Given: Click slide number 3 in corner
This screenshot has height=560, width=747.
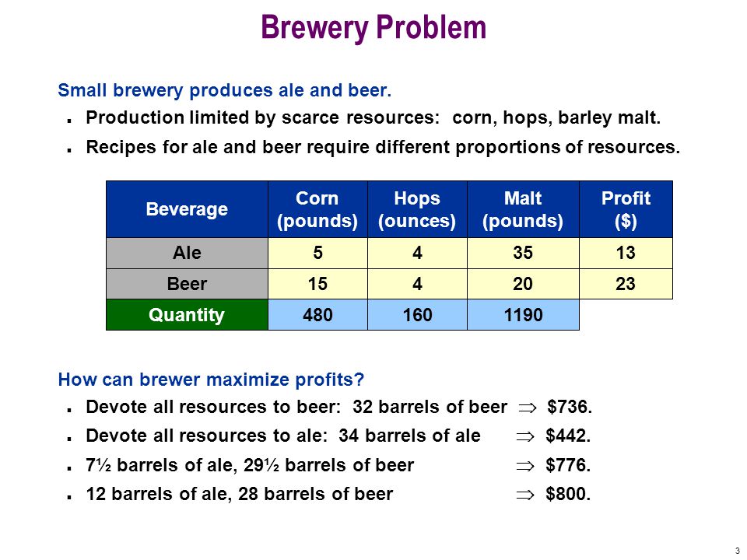Looking at the screenshot, I should [738, 551].
